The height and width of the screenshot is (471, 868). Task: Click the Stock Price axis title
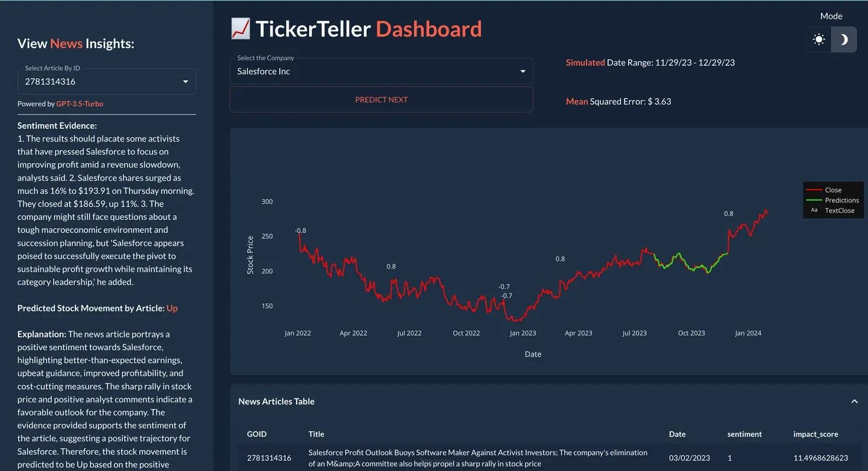coord(250,255)
